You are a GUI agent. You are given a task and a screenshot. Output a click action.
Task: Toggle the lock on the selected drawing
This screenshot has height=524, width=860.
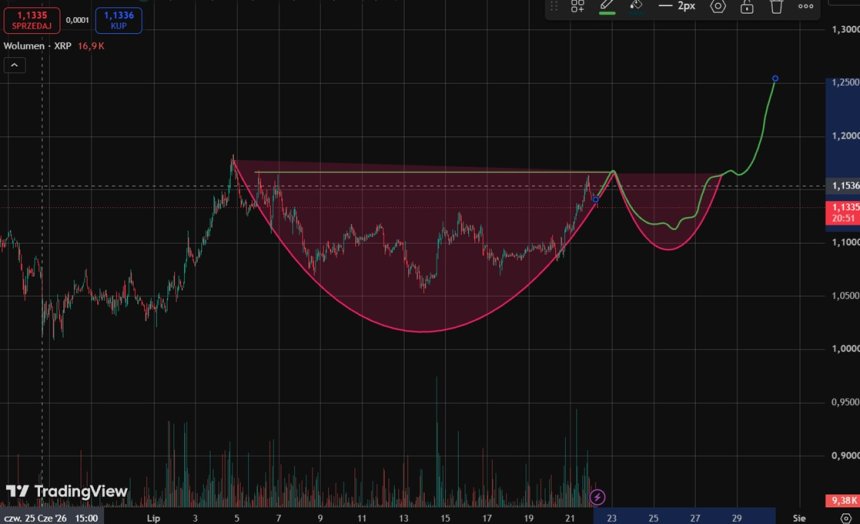747,6
